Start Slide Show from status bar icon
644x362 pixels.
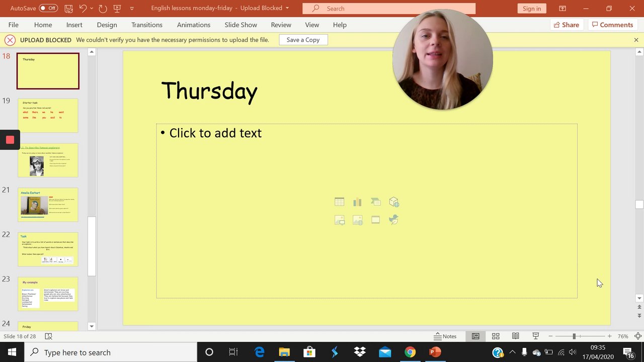tap(536, 336)
